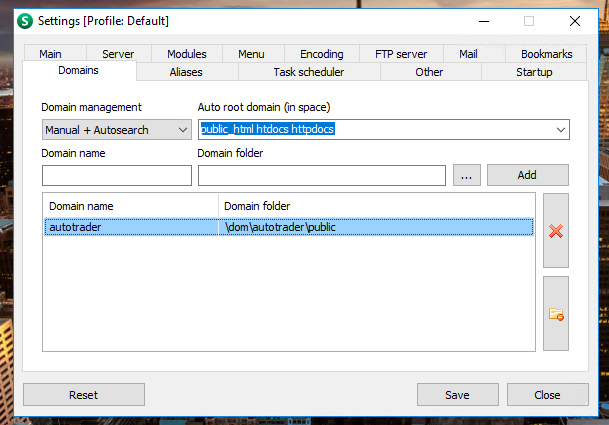
Task: Click the open domain folder icon
Action: coord(555,314)
